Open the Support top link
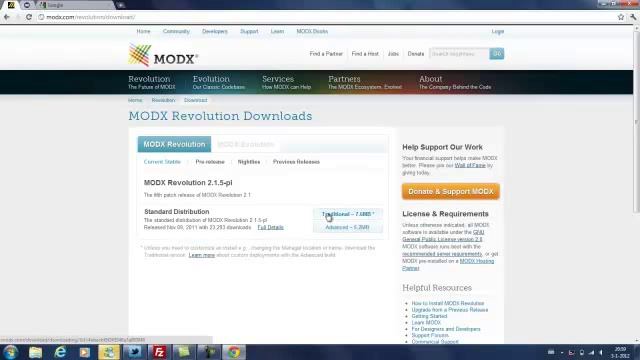Viewport: 640px width, 360px height. tap(249, 31)
